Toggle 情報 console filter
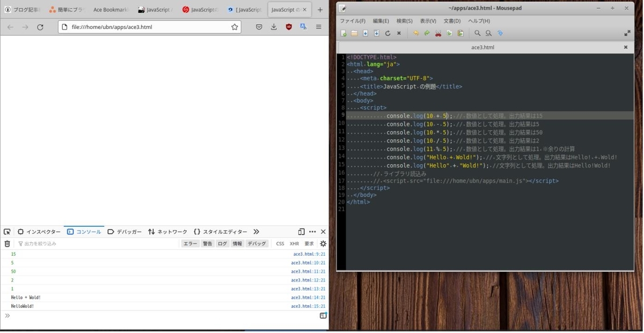Image resolution: width=644 pixels, height=333 pixels. point(237,243)
